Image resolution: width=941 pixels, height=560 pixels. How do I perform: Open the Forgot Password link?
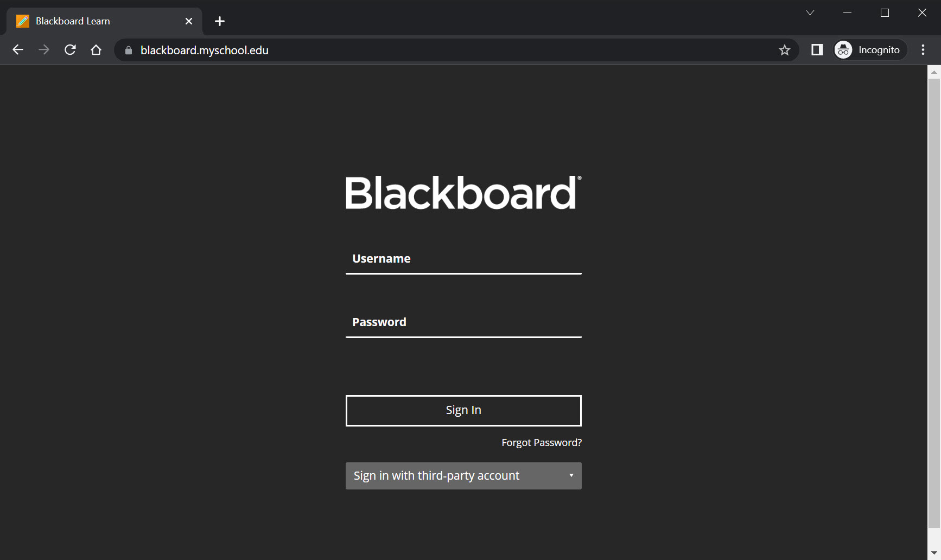541,442
